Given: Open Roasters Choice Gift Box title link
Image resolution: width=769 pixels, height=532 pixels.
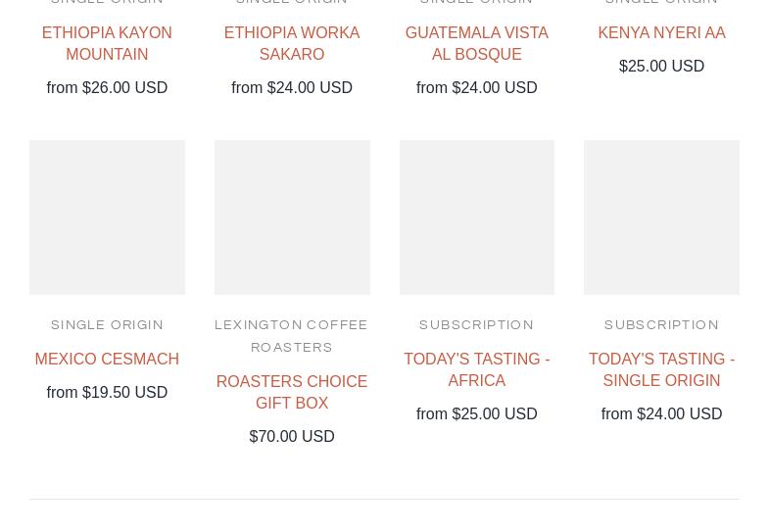Looking at the screenshot, I should point(292,392).
